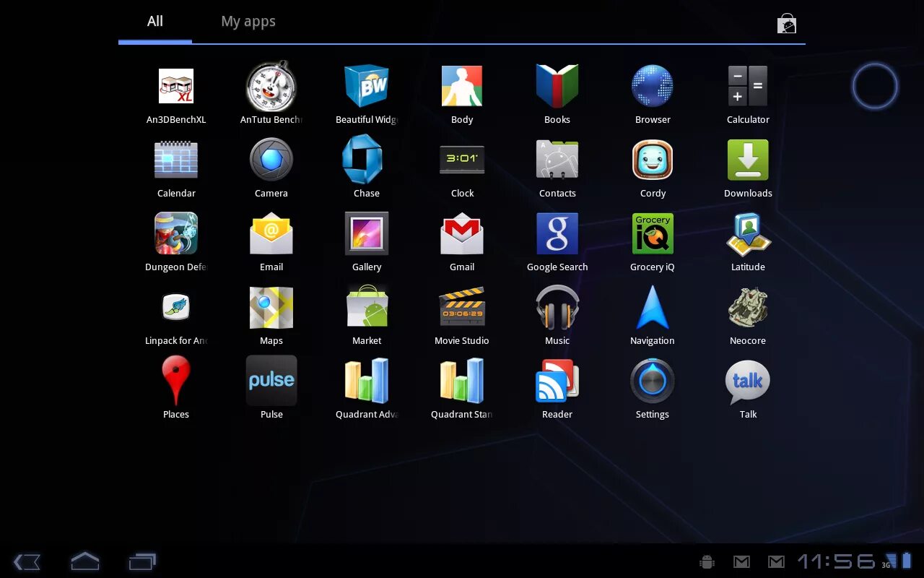
Task: Open the Places pin app
Action: [x=176, y=381]
